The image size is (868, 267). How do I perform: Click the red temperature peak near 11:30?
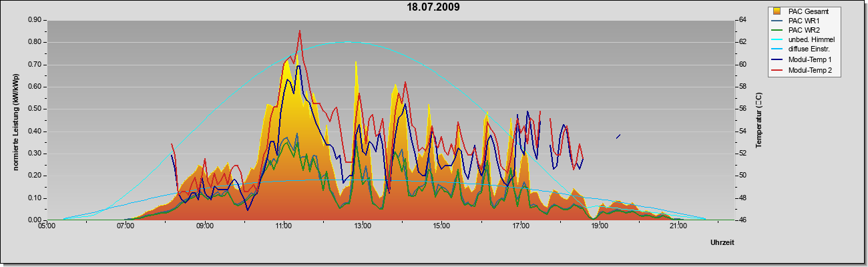(300, 31)
